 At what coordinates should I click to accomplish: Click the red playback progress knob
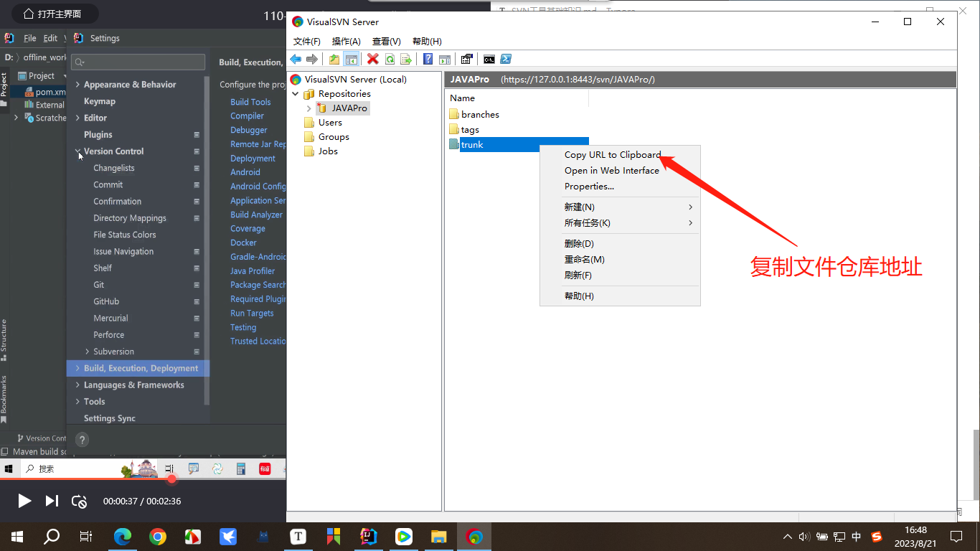coord(172,479)
